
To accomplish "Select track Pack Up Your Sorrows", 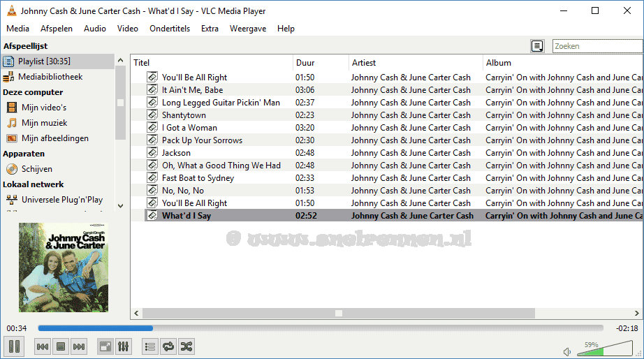I will [x=387, y=140].
